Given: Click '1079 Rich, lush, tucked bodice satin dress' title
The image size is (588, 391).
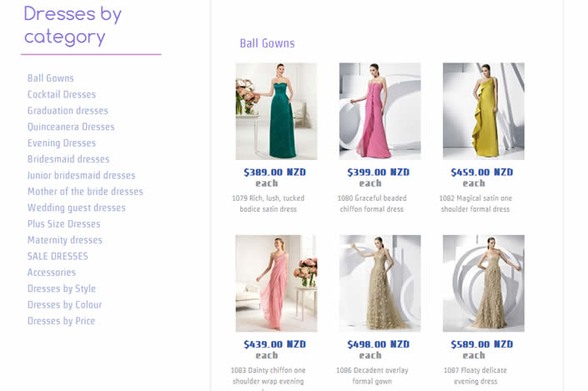Looking at the screenshot, I should pos(268,203).
